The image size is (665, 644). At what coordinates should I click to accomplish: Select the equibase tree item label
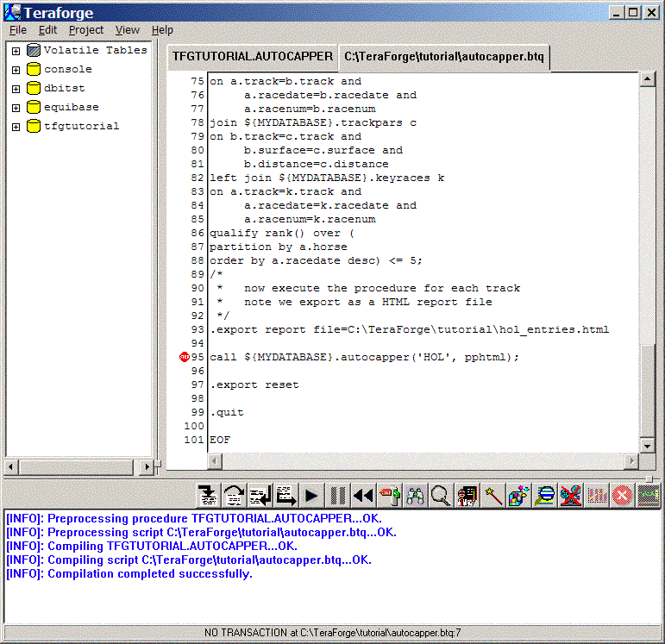coord(72,107)
